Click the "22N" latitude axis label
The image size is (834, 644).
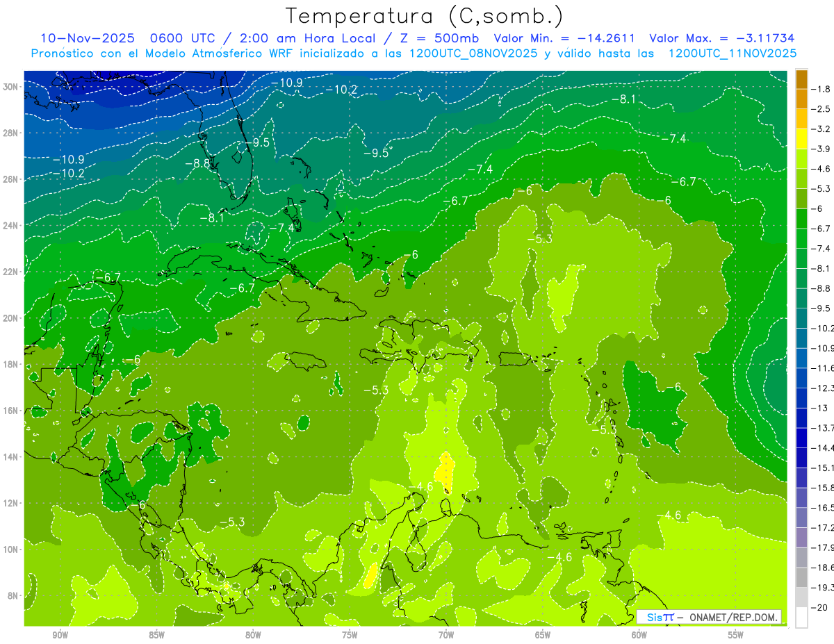tap(11, 272)
